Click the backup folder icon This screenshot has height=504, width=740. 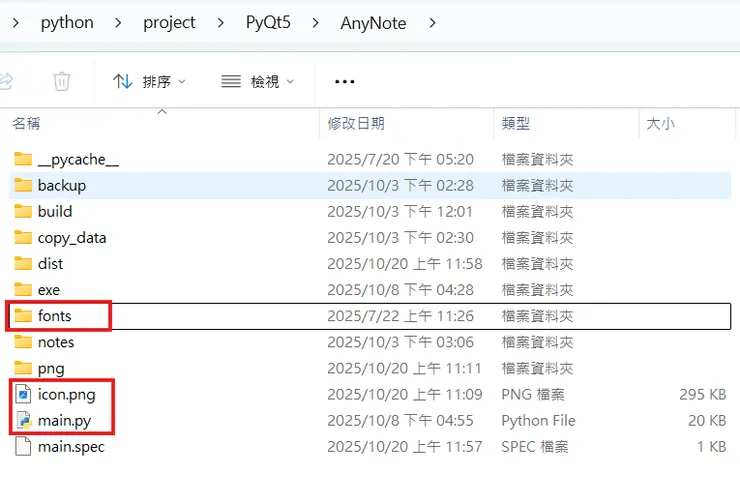23,185
